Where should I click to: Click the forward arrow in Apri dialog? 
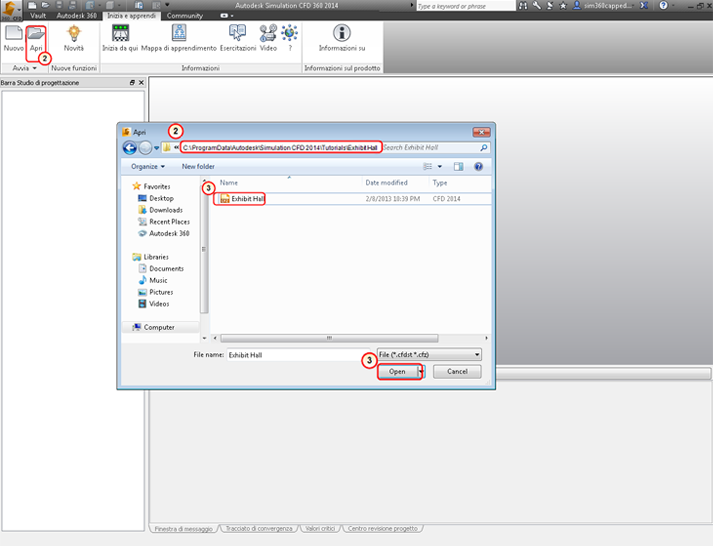[145, 148]
